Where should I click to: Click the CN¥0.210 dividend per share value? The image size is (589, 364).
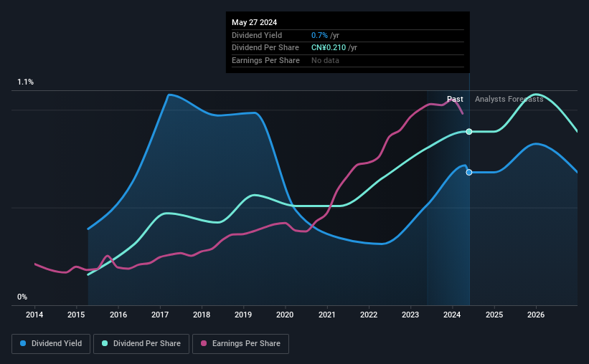(x=329, y=48)
